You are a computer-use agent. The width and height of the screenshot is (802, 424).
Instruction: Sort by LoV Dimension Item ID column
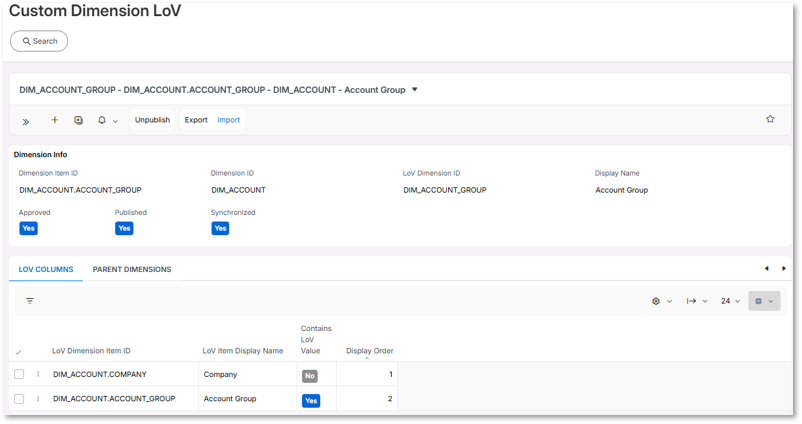[x=91, y=351]
